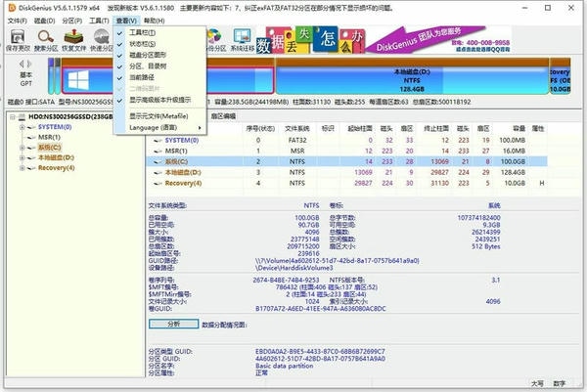Click the 分析 analyze button
Viewport: 587px width, 392px height.
[174, 324]
